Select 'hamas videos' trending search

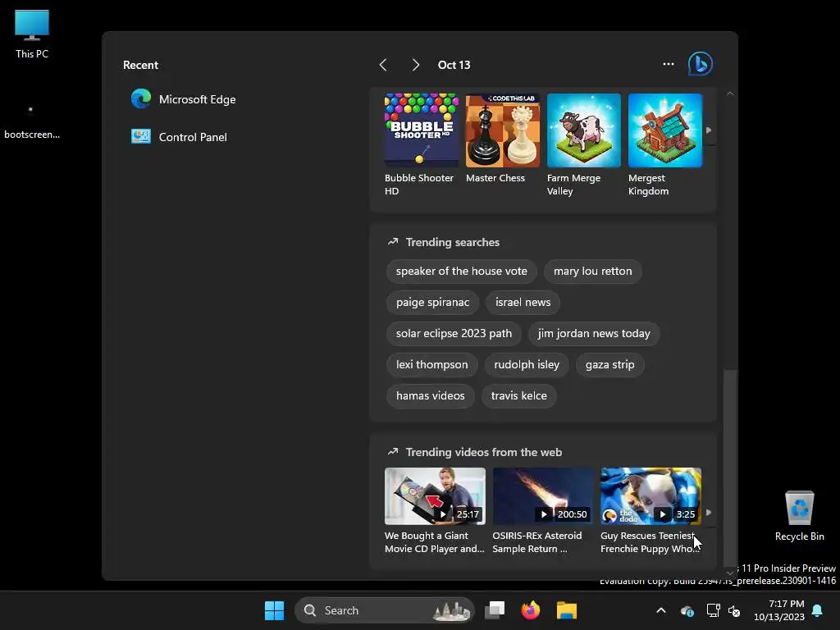(430, 395)
